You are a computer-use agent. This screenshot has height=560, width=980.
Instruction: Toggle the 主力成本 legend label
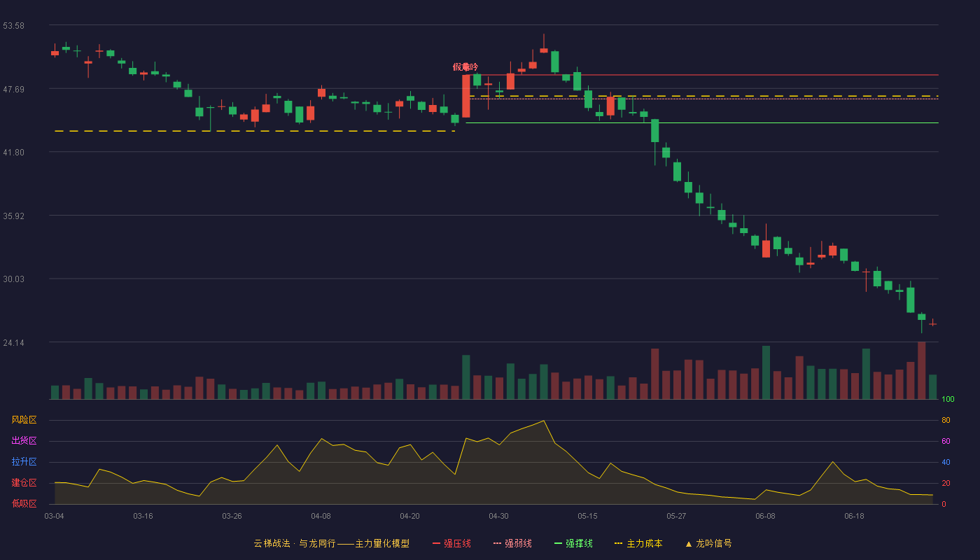[645, 543]
